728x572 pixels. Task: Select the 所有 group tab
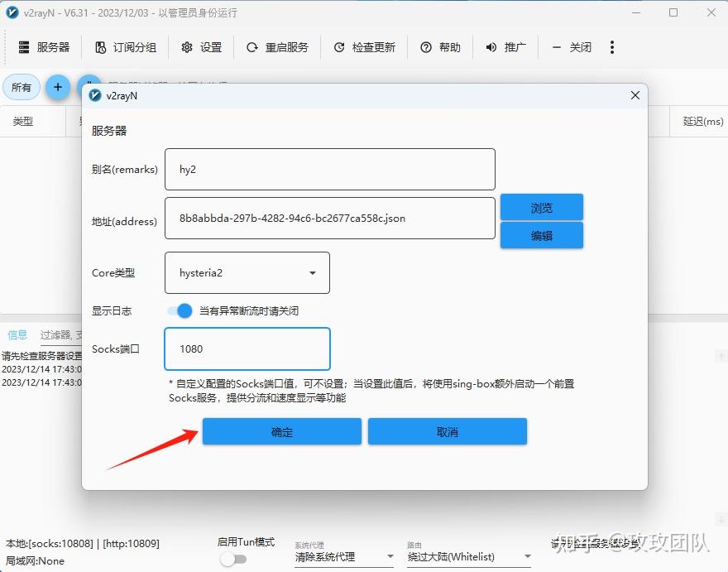click(22, 88)
